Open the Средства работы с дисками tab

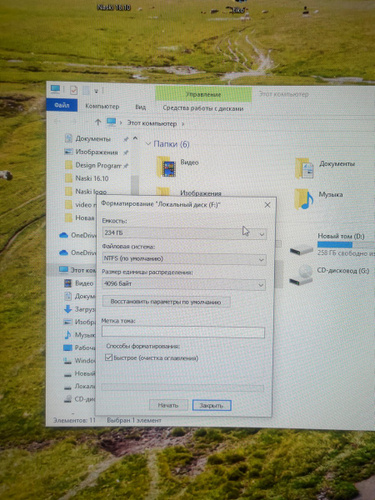[x=203, y=108]
